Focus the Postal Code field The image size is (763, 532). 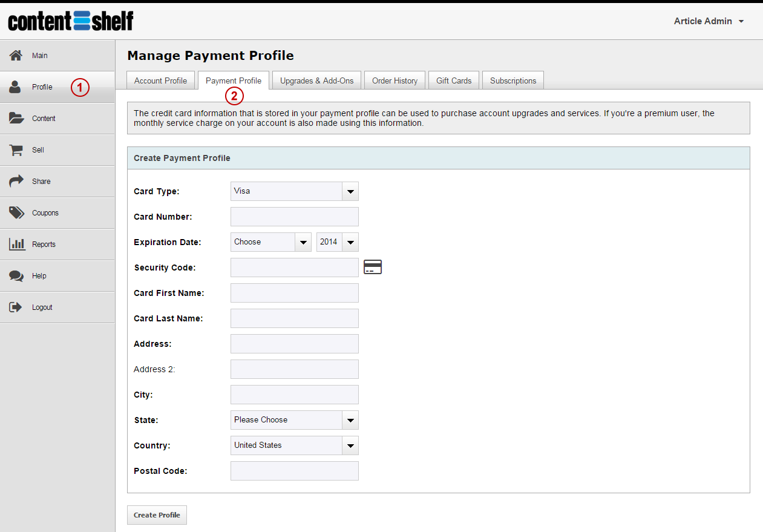(295, 471)
